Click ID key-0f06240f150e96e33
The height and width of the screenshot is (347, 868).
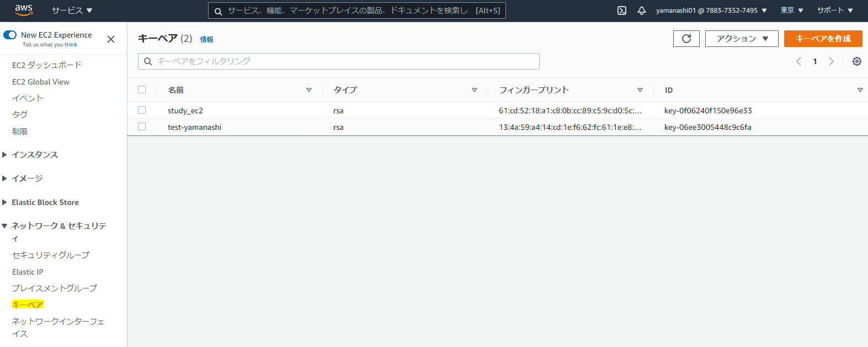point(708,111)
